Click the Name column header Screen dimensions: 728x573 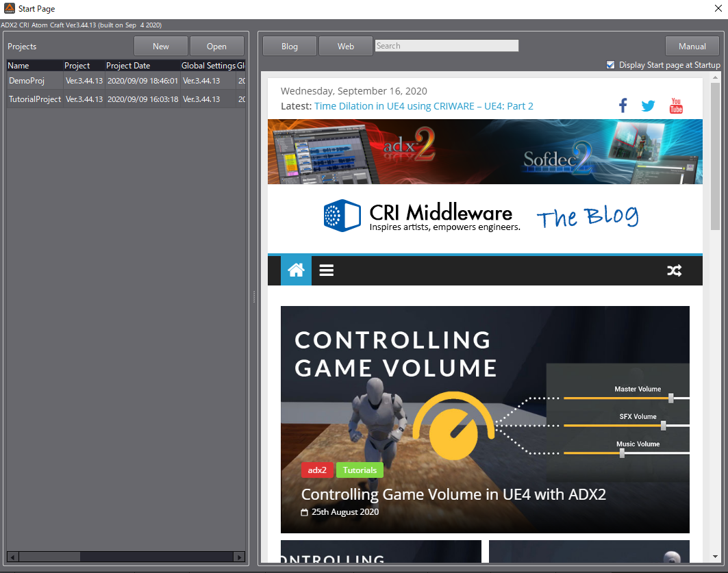(35, 66)
